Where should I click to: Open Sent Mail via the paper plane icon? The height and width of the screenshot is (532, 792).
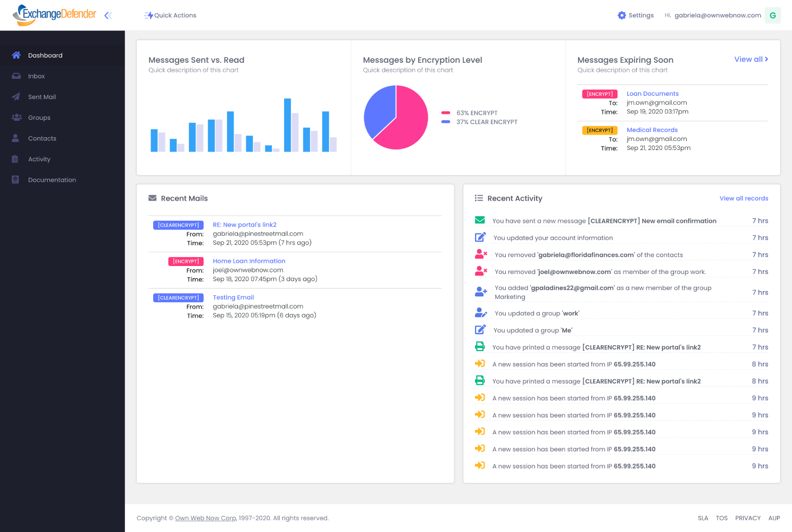pyautogui.click(x=15, y=96)
